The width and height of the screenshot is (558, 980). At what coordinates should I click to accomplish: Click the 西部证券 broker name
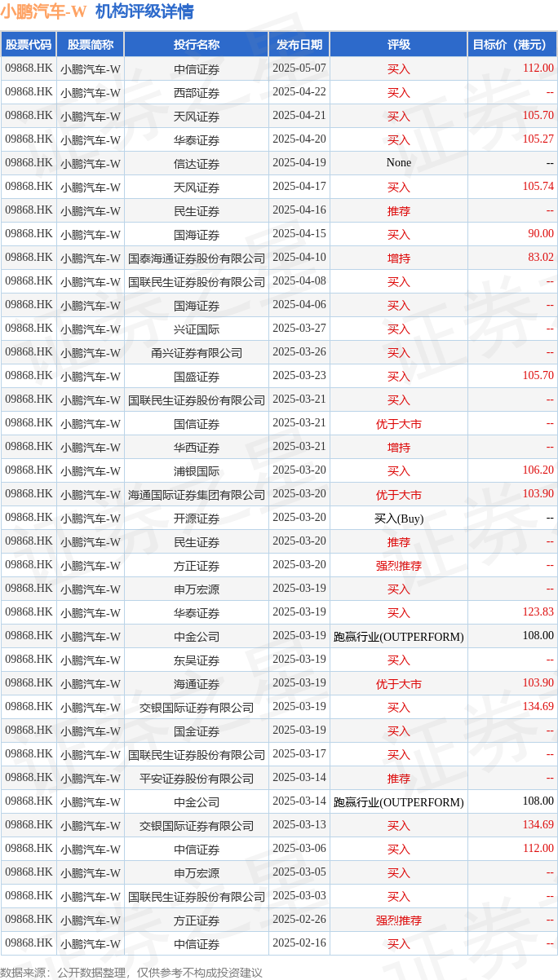[x=197, y=93]
